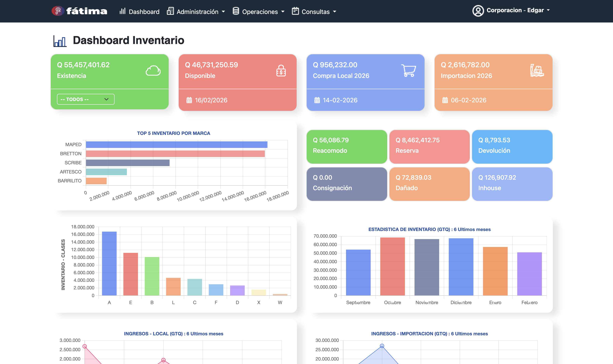Viewport: 613px width, 364px height.
Task: Click class F bar in Inventario Clases chart
Action: tap(216, 290)
